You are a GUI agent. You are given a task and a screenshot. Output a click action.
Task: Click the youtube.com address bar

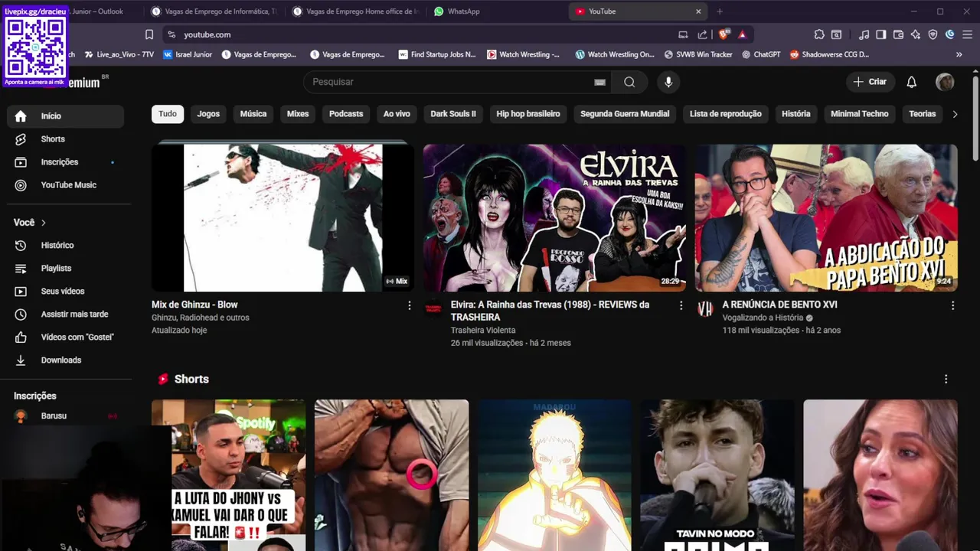[421, 34]
